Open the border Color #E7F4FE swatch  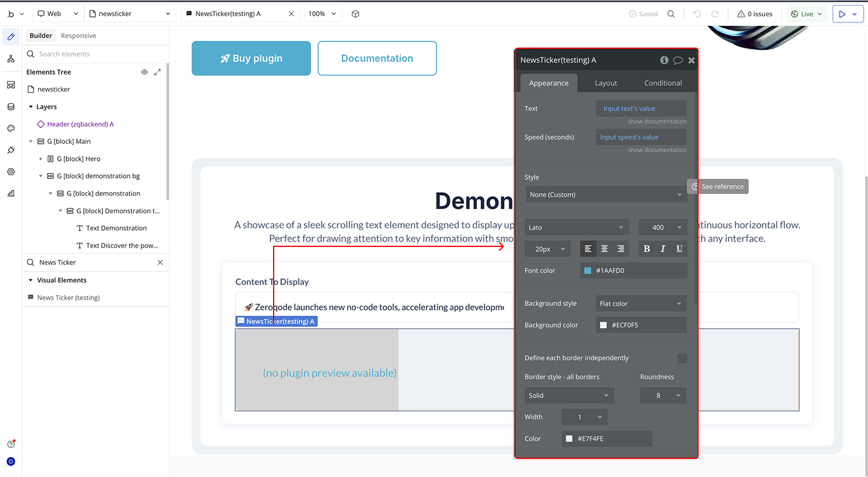coord(569,439)
